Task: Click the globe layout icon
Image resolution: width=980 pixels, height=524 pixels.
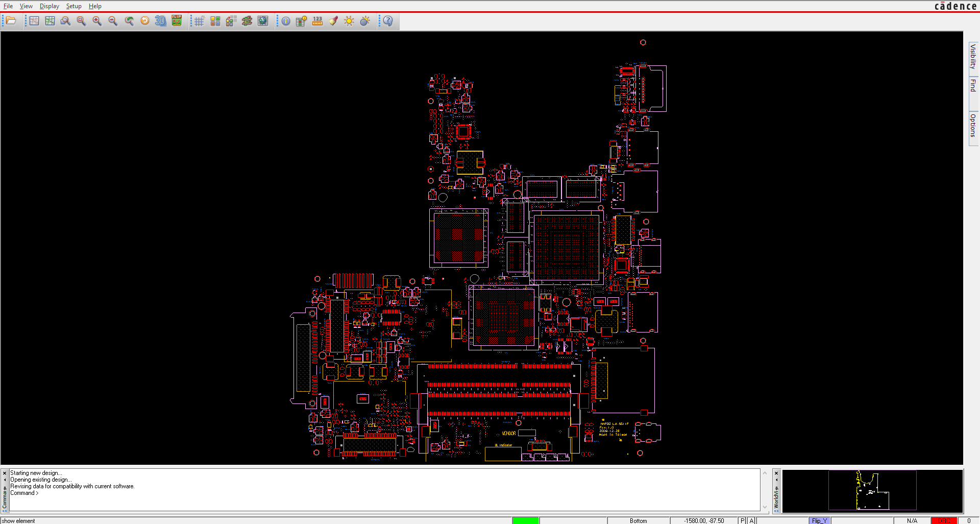Action: 263,21
